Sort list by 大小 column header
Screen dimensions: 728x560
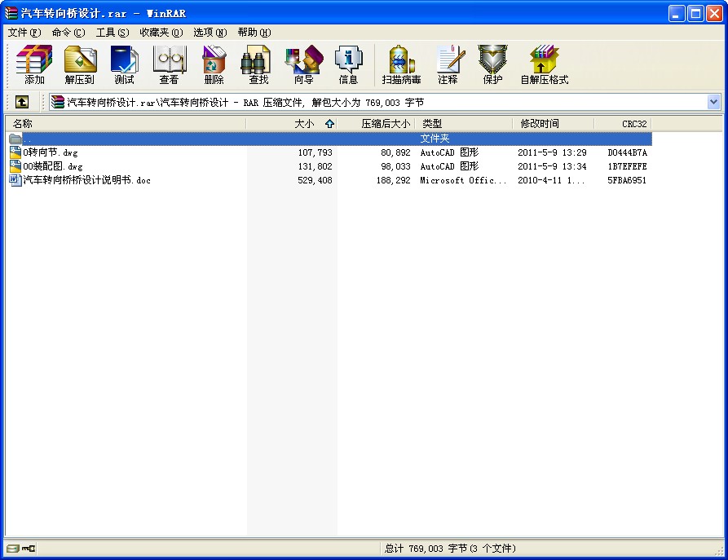[x=303, y=124]
